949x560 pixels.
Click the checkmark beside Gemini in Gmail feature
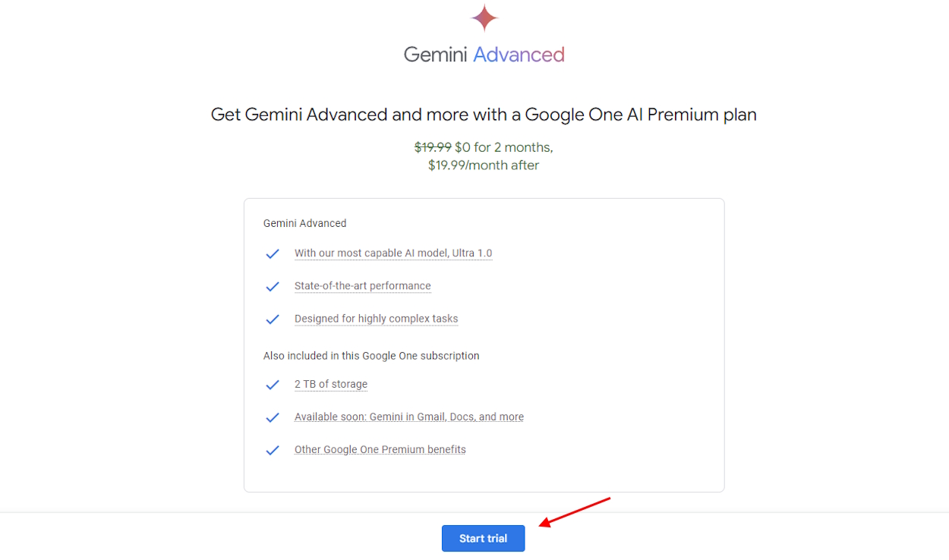pos(273,417)
